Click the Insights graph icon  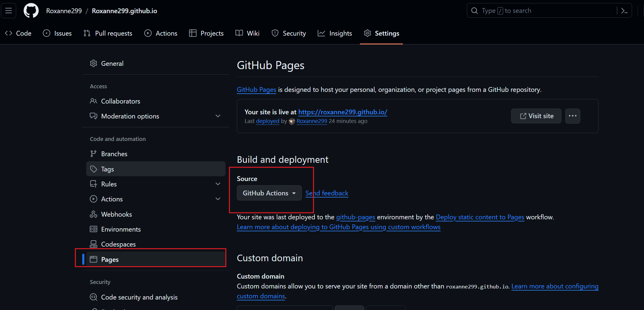tap(322, 33)
